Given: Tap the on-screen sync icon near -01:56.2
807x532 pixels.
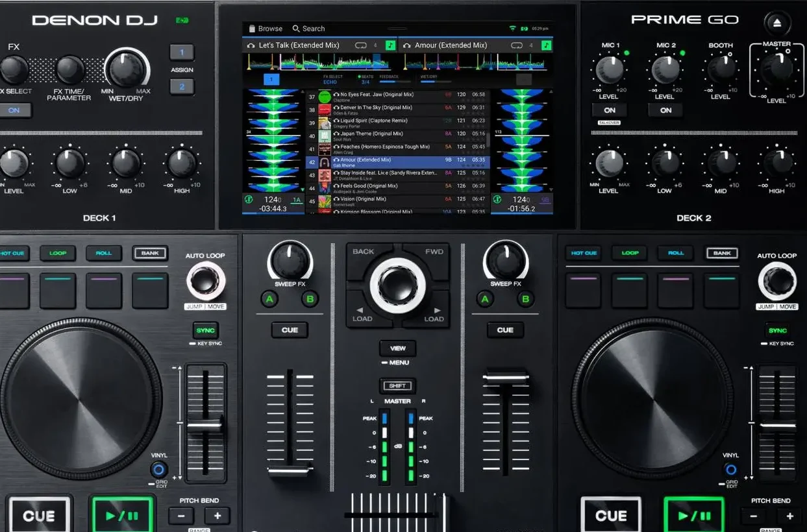Looking at the screenshot, I should (497, 200).
